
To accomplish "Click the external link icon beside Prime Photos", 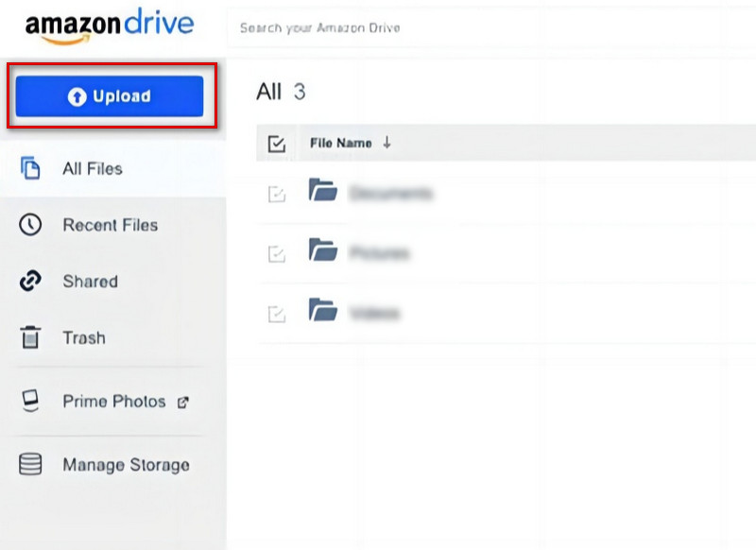I will (183, 402).
